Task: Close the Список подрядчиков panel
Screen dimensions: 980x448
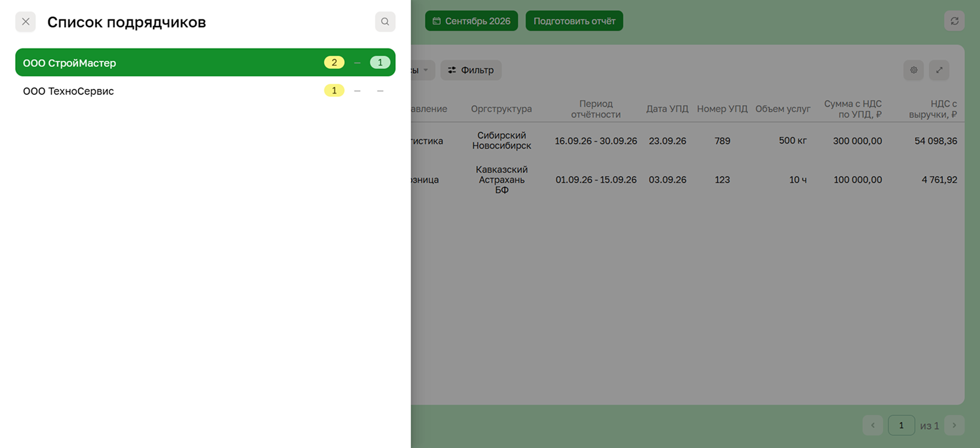Action: tap(25, 22)
